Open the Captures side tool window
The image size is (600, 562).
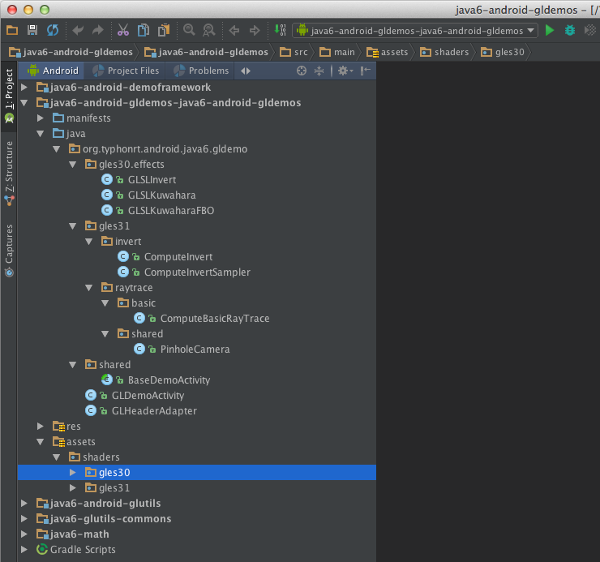[9, 250]
